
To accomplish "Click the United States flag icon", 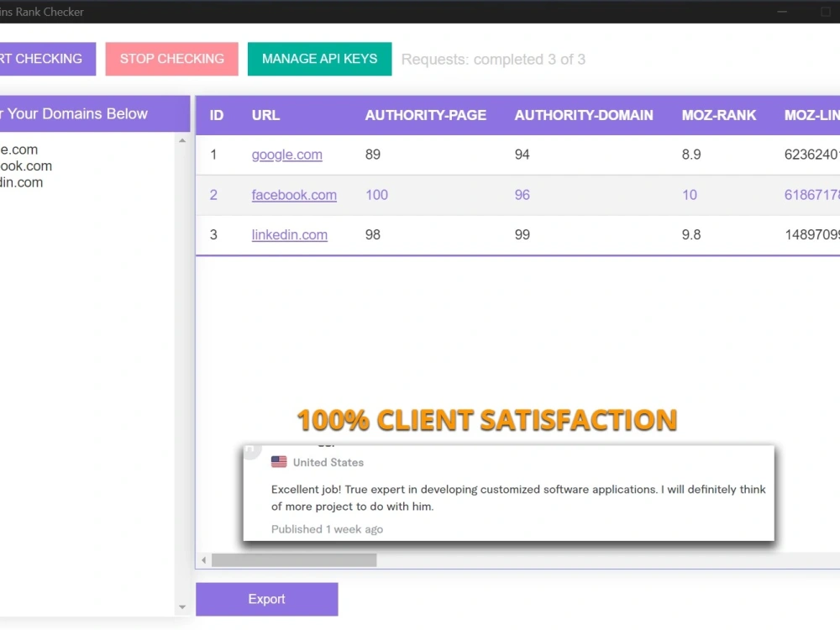I will tap(279, 461).
